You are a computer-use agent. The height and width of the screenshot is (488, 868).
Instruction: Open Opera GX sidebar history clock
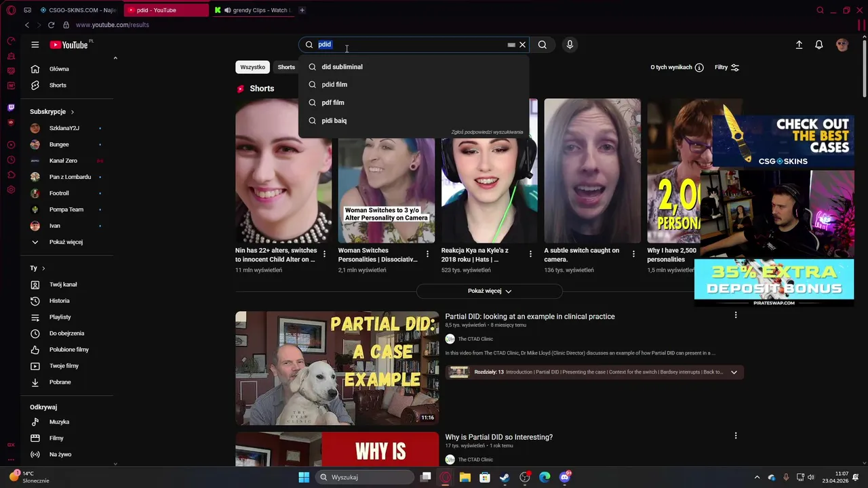tap(11, 160)
